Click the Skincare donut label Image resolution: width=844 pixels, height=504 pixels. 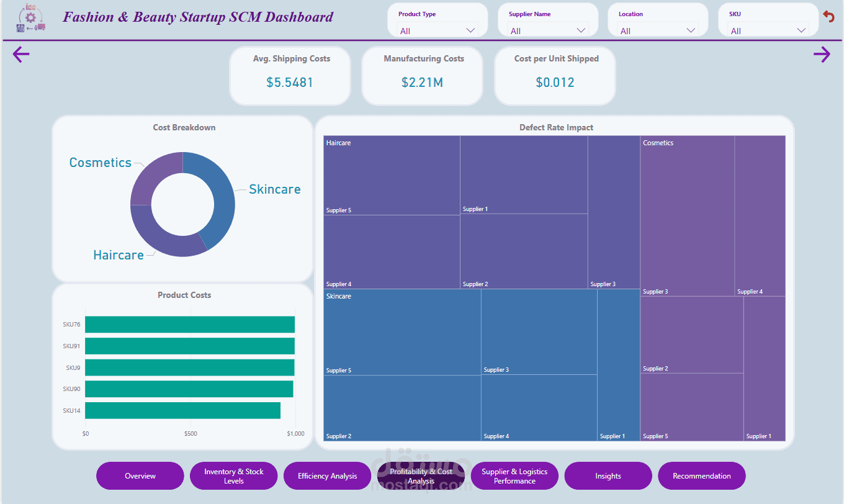click(x=275, y=189)
